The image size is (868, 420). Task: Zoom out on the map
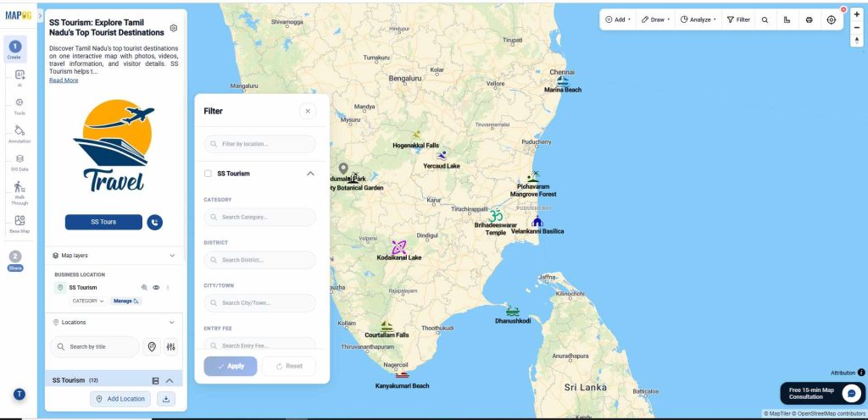(x=857, y=27)
